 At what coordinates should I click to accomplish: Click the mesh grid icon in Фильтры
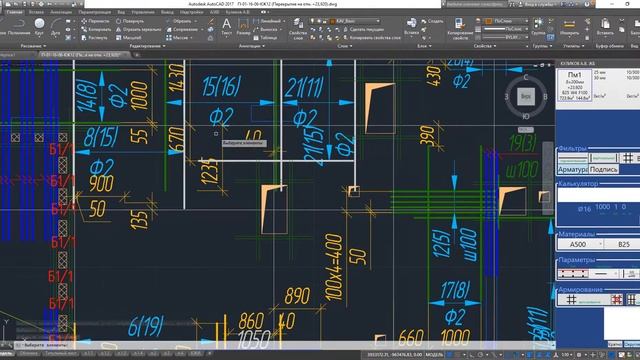[628, 158]
